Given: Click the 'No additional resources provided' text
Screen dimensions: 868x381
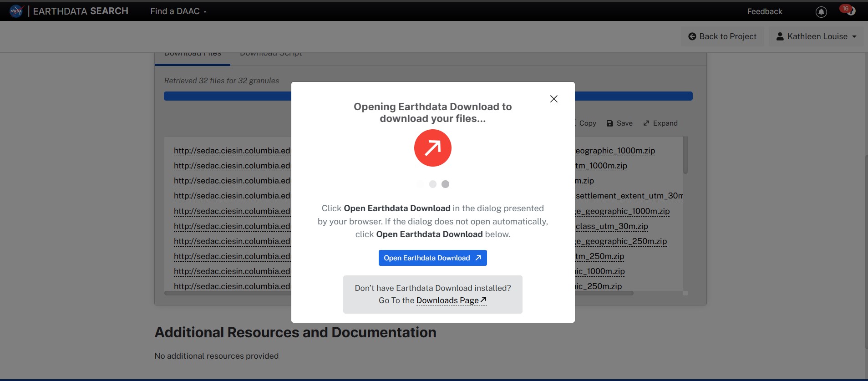Looking at the screenshot, I should (217, 356).
